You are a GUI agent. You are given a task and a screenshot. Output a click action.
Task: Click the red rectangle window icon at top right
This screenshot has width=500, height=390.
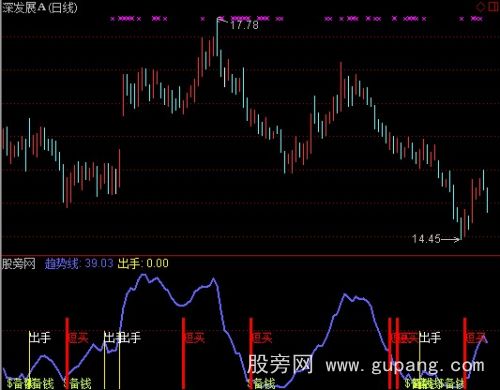493,7
